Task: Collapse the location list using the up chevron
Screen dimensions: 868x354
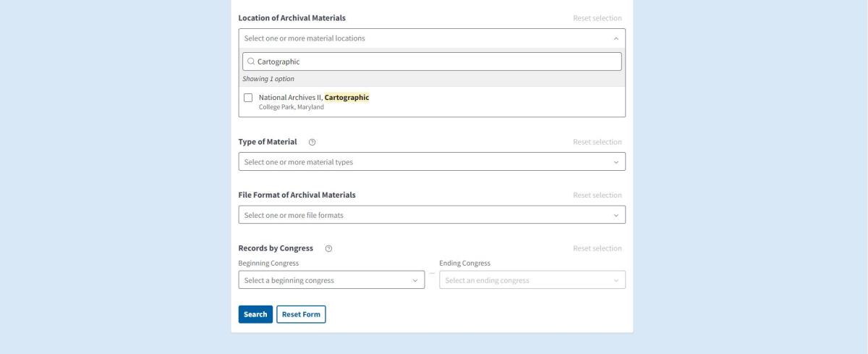Action: point(616,38)
